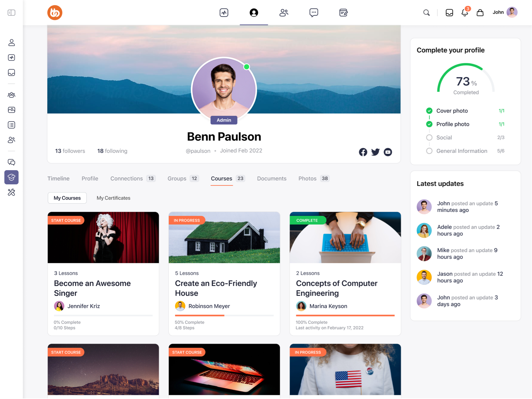Switch to the Photos tab

(307, 179)
